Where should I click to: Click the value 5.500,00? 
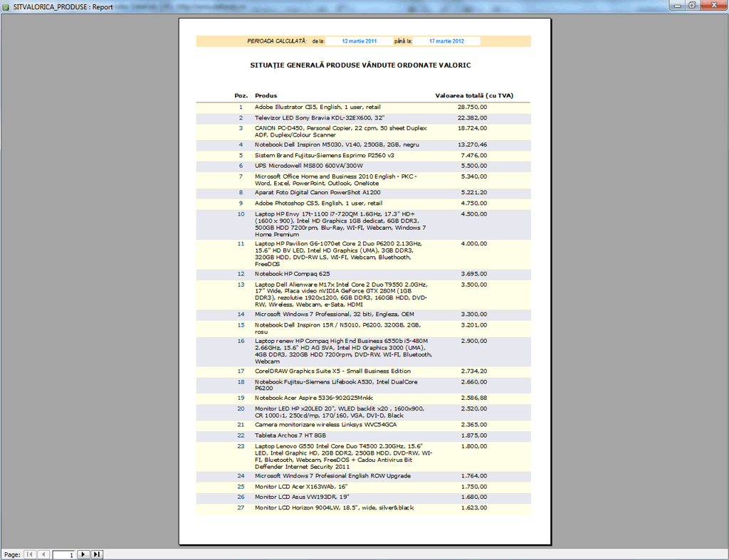click(x=474, y=166)
